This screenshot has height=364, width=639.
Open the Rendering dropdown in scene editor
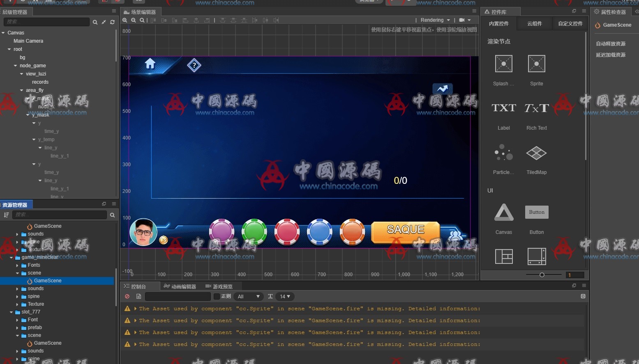click(x=435, y=20)
